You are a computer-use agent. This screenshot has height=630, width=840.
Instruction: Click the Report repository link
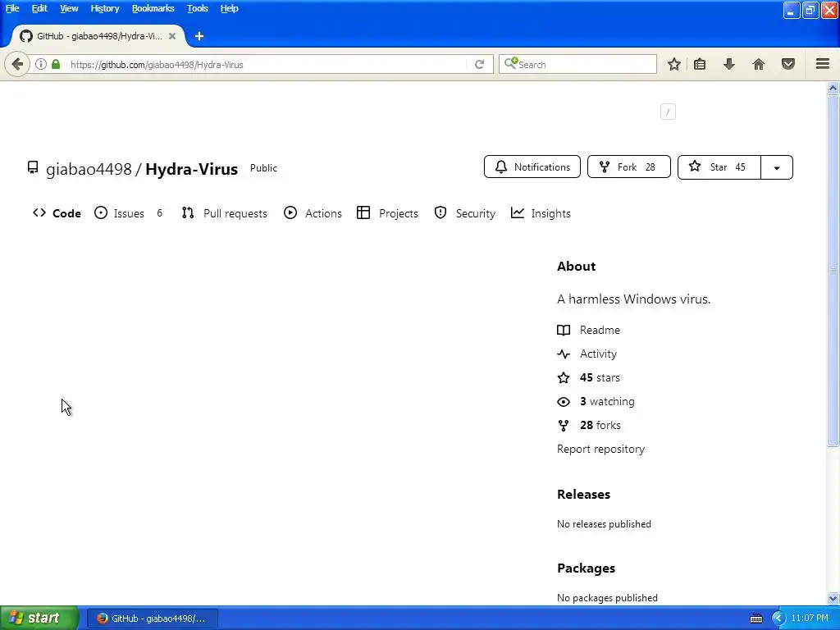click(600, 449)
